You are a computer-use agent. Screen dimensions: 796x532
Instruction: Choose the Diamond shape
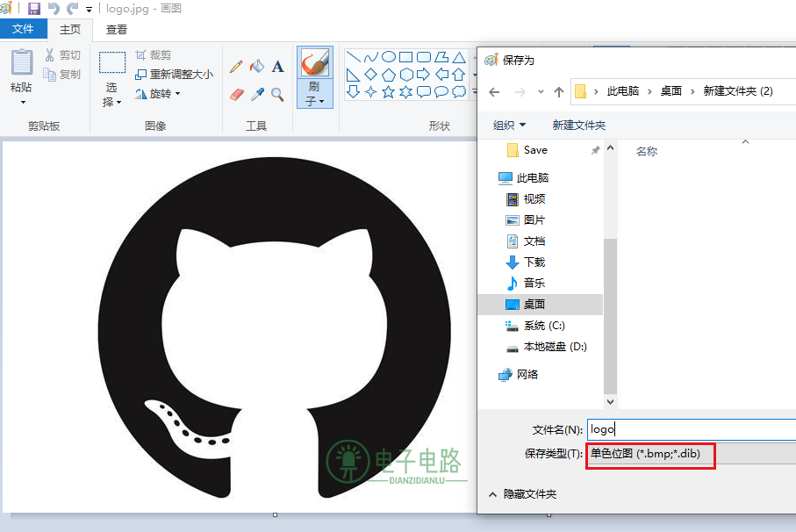(x=371, y=75)
